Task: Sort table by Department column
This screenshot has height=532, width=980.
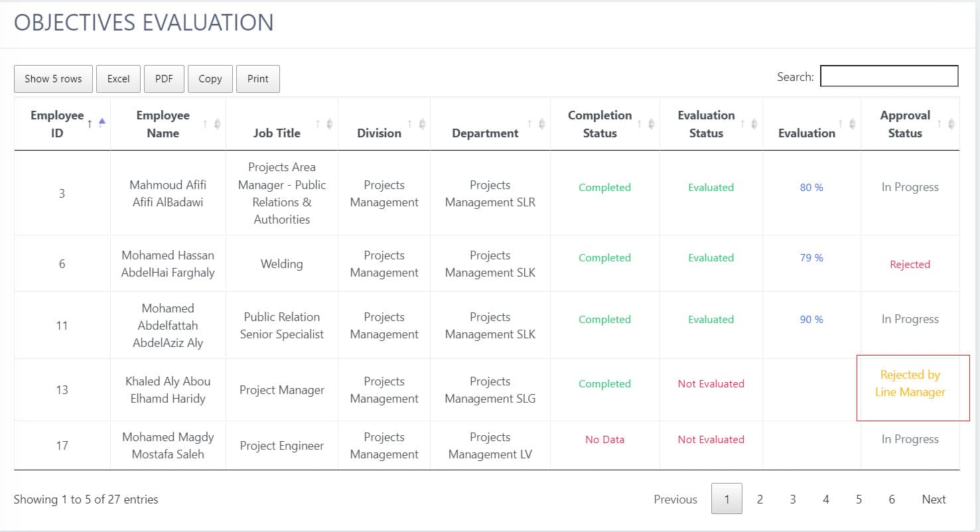Action: [490, 124]
